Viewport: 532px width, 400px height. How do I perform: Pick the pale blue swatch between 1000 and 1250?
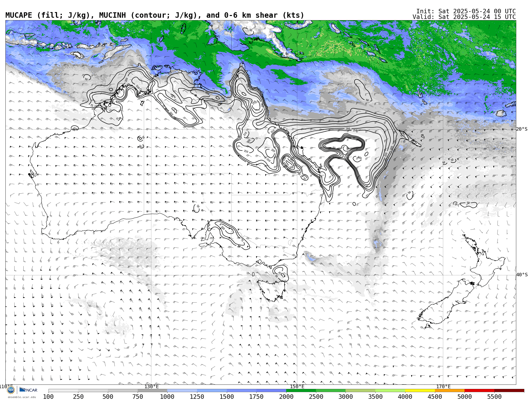click(182, 391)
